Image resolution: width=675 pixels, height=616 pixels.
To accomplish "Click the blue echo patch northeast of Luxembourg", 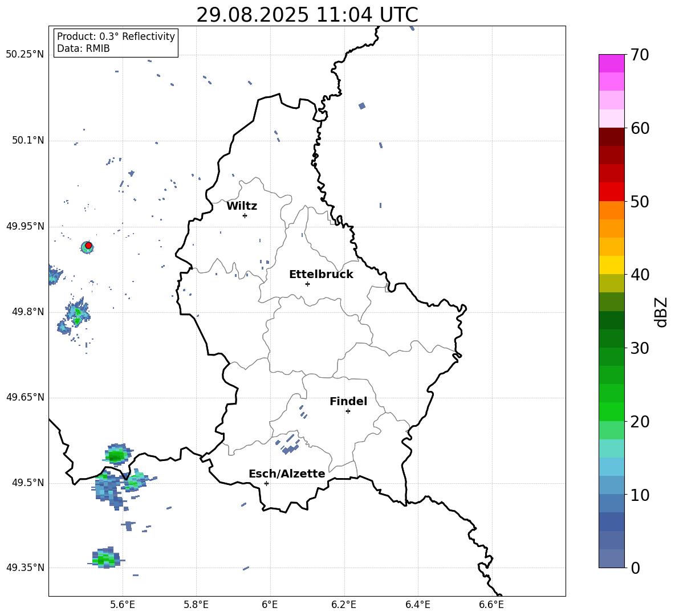I will tap(362, 106).
